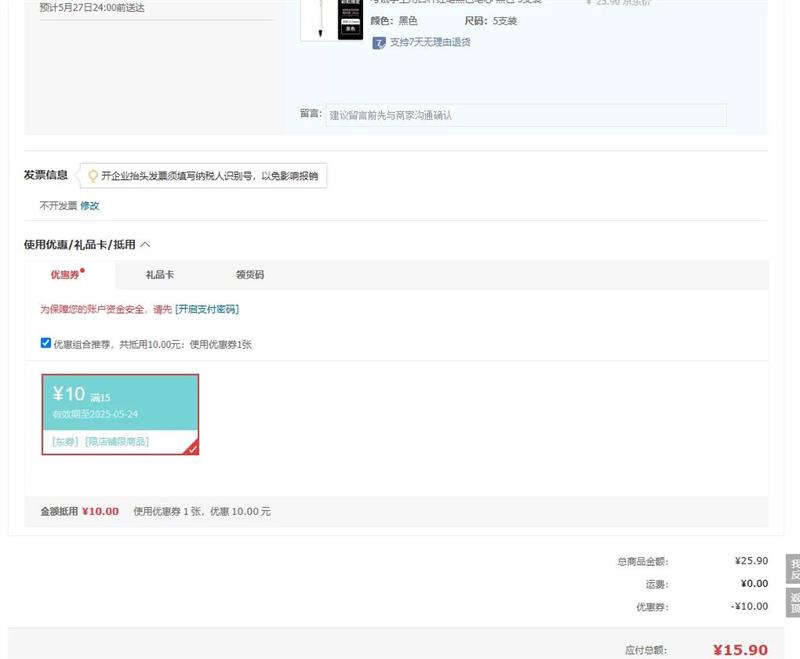
Task: Open the feedback side button at right edge
Action: pyautogui.click(x=794, y=569)
